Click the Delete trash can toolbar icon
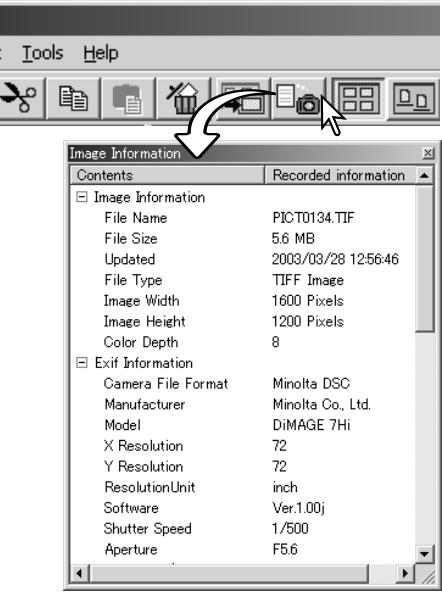 tap(183, 98)
